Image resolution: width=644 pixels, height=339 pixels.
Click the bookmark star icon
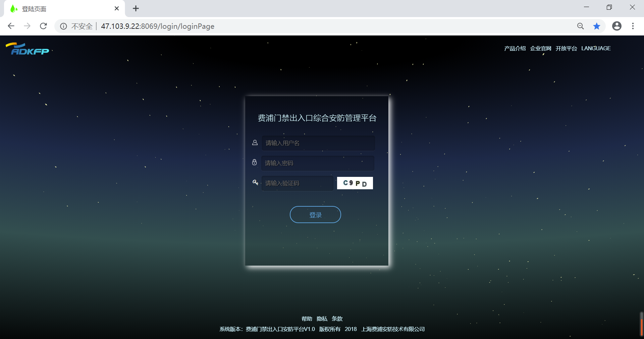596,26
